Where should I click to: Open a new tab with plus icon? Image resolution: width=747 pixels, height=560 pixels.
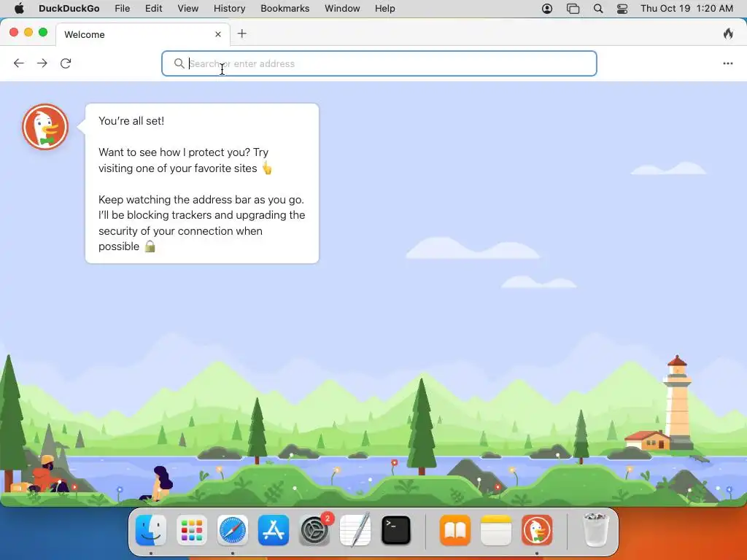242,34
